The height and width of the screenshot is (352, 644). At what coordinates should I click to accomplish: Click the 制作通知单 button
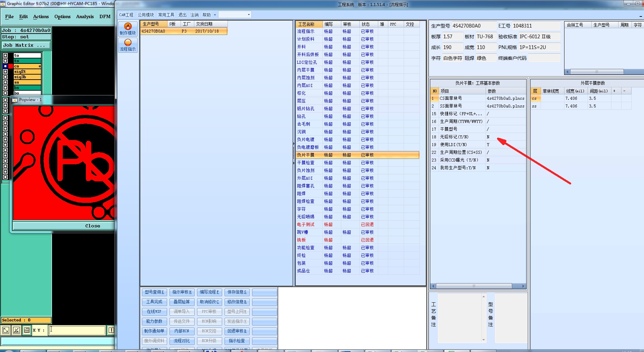(x=154, y=331)
